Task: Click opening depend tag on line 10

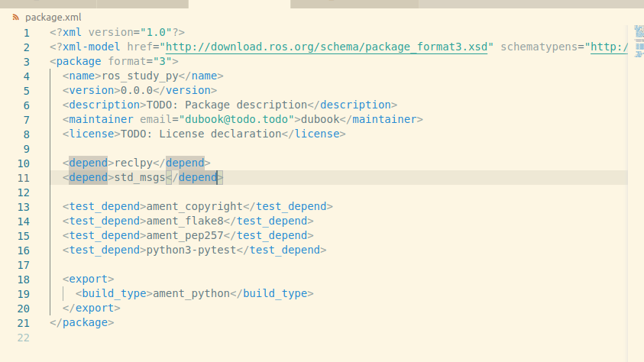Action: point(89,163)
